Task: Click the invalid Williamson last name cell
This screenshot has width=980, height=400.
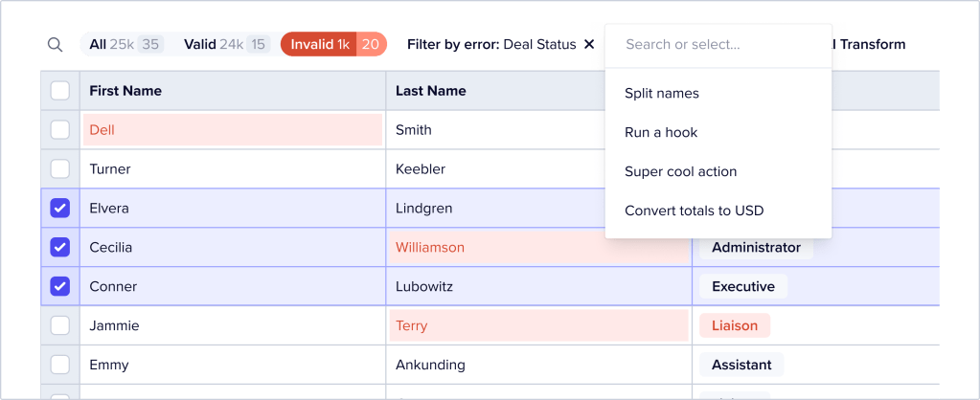Action: [538, 248]
